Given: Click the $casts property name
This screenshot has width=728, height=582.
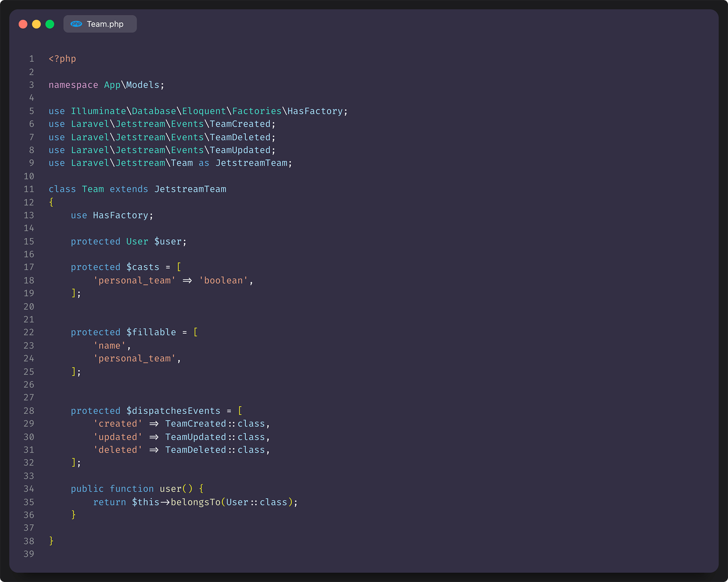Looking at the screenshot, I should click(x=143, y=267).
